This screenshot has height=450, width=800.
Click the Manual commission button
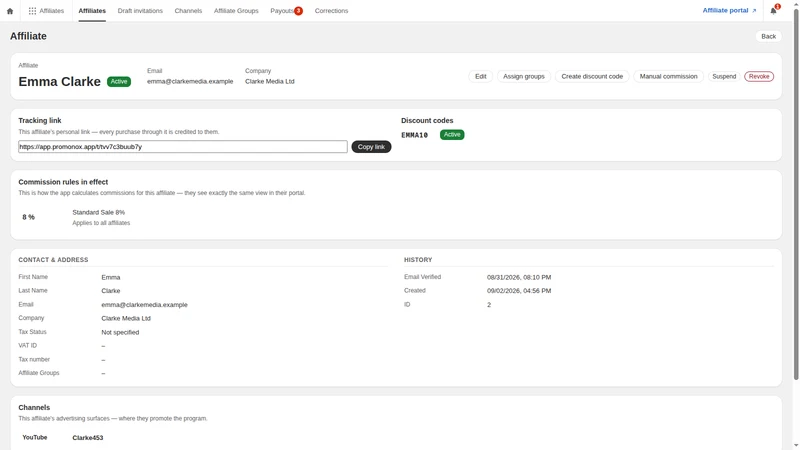668,77
